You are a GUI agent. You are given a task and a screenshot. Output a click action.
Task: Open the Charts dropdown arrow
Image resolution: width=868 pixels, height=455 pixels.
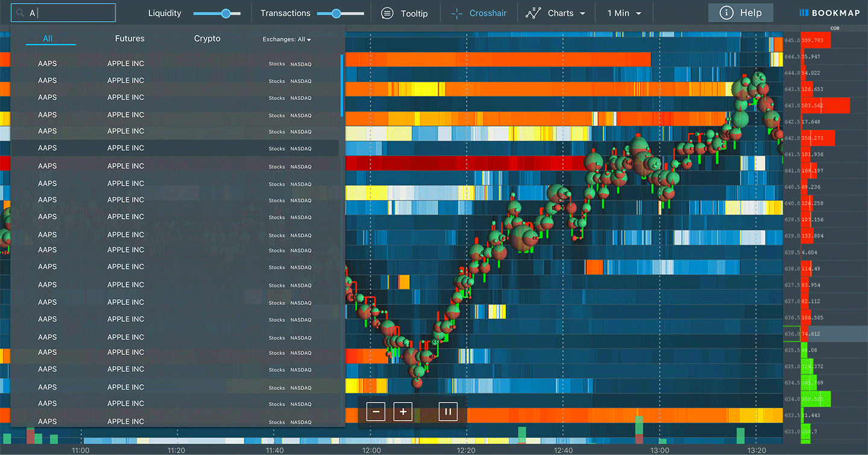click(582, 14)
